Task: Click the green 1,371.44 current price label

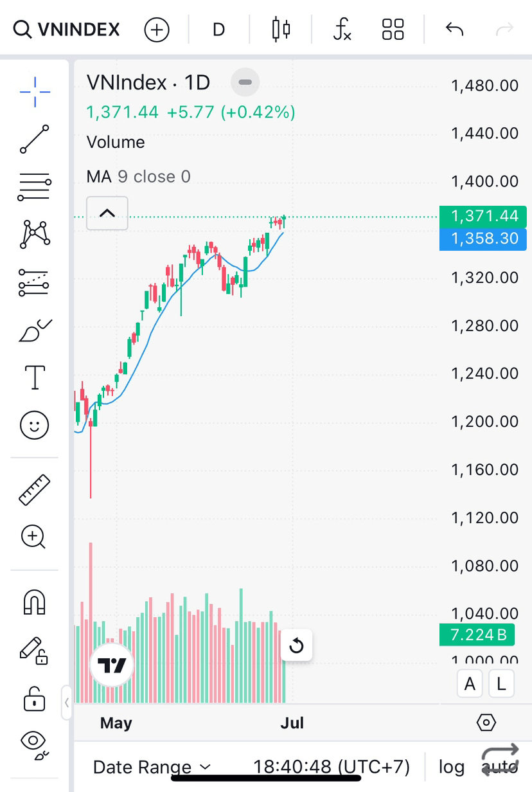Action: click(x=483, y=217)
